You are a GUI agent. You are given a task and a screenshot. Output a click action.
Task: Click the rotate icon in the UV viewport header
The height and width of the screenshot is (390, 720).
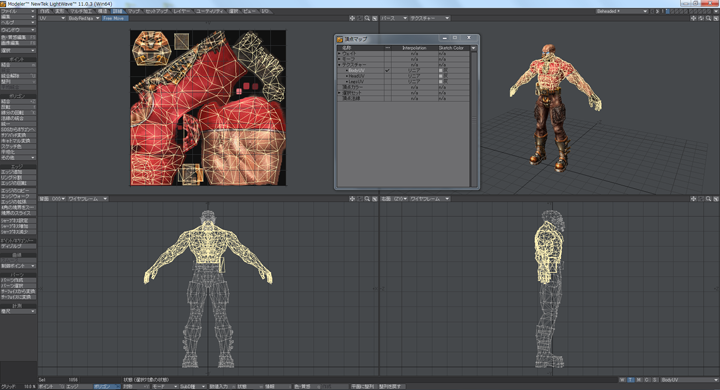tap(360, 18)
